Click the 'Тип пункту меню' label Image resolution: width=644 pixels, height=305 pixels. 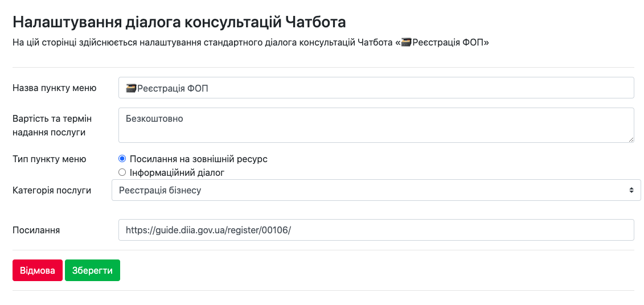tap(50, 159)
